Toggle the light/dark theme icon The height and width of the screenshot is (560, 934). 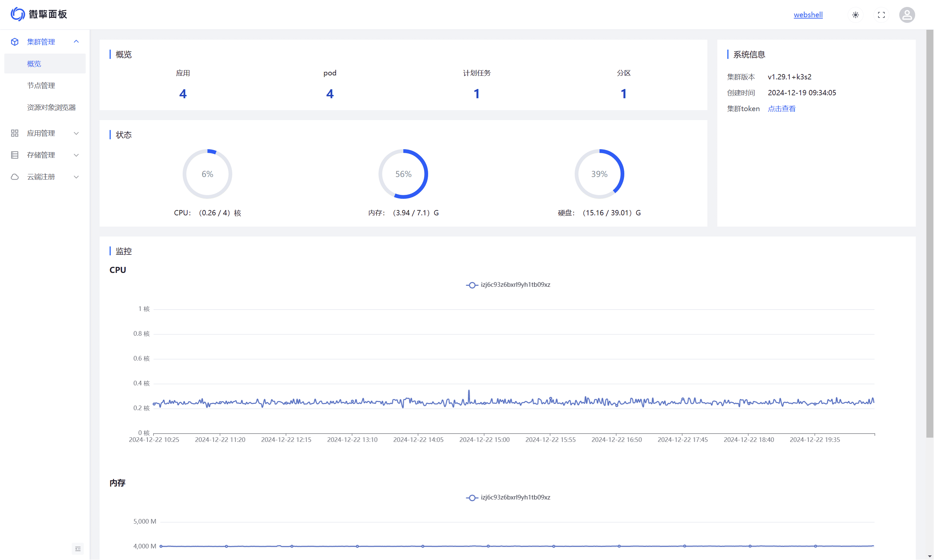pyautogui.click(x=856, y=15)
